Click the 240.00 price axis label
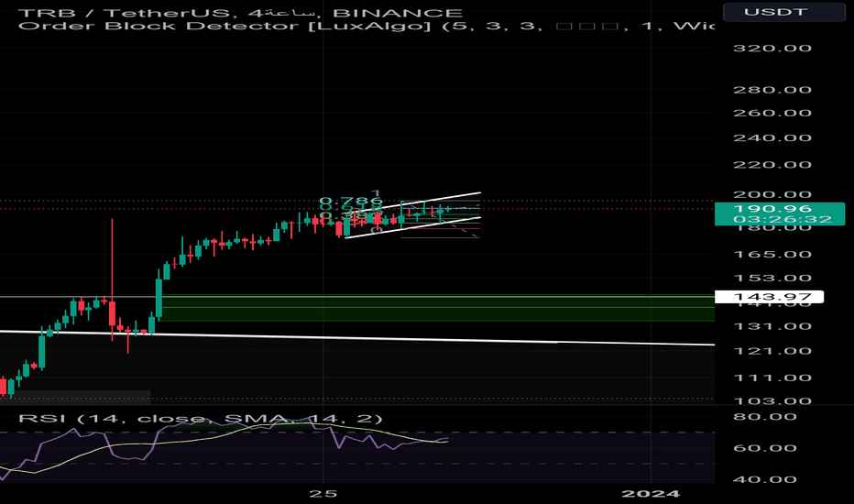 click(772, 137)
